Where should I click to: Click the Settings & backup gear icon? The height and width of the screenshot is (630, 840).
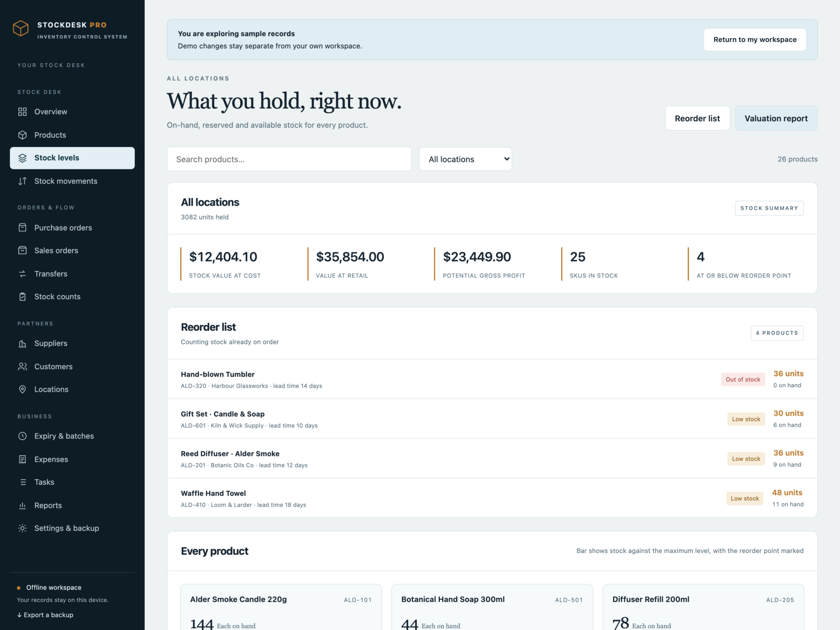(22, 528)
